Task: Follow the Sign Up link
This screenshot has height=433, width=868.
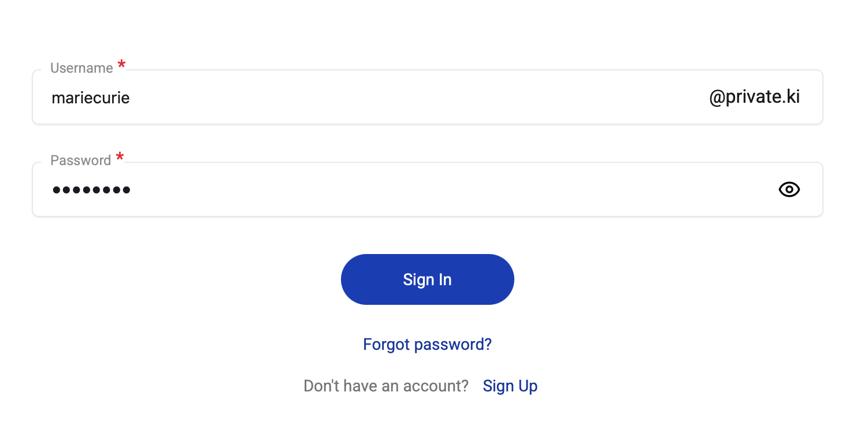Action: point(510,386)
